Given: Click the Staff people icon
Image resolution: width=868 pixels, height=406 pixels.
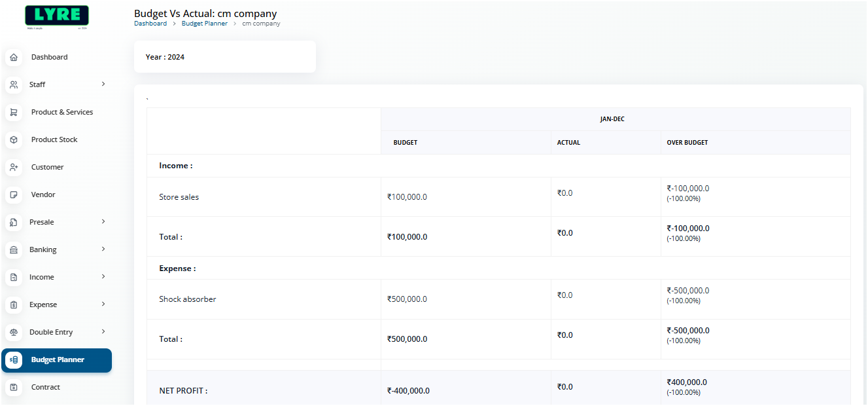Looking at the screenshot, I should coord(14,85).
